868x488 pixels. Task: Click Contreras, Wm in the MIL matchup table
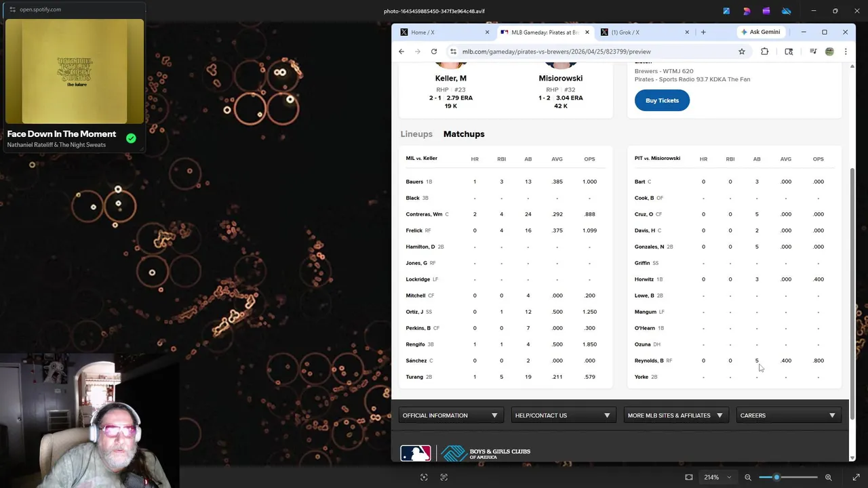coord(424,214)
